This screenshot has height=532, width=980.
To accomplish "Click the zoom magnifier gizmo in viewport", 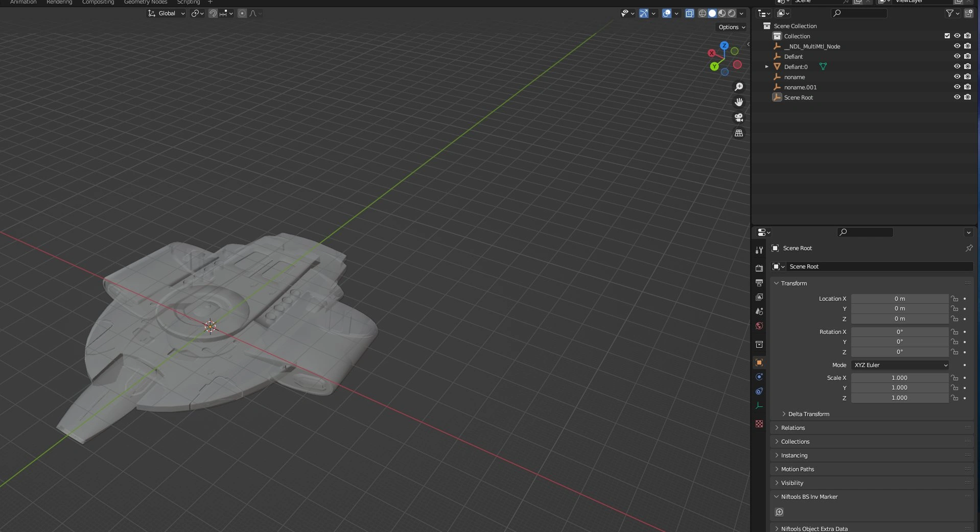I will (x=739, y=87).
